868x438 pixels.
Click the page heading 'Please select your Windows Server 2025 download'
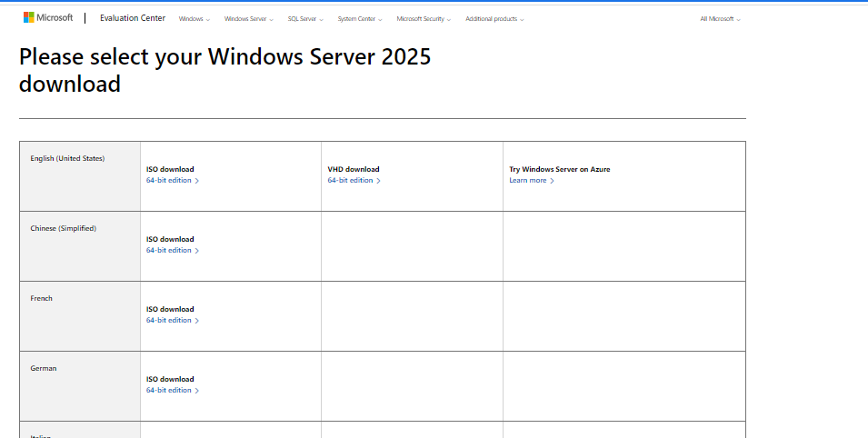[x=224, y=70]
